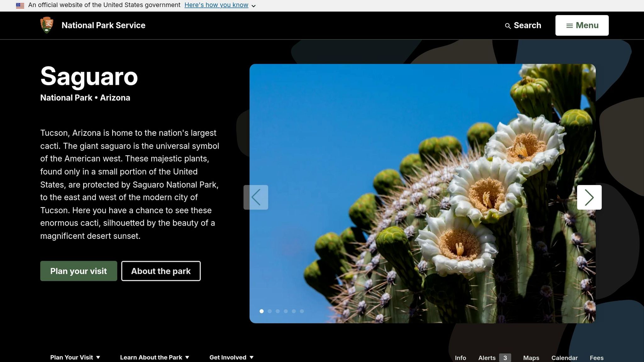Viewport: 644px width, 362px height.
Task: Click the Search text label
Action: tap(527, 25)
